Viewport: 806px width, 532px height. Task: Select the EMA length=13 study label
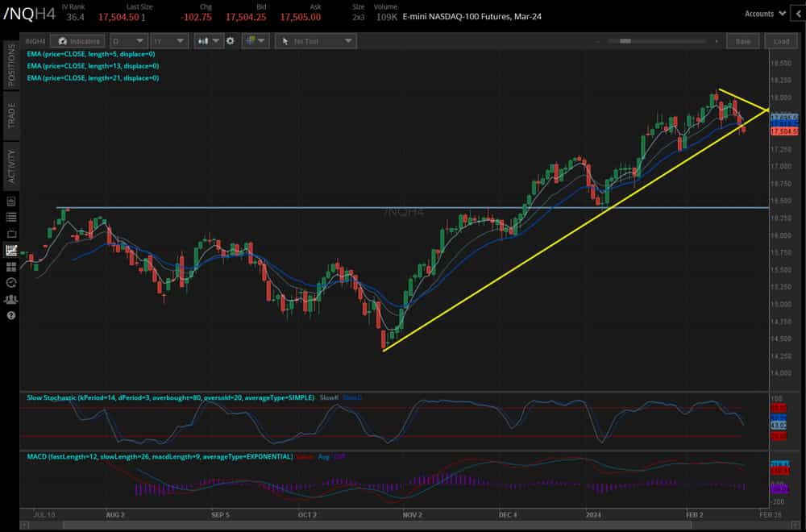(93, 66)
